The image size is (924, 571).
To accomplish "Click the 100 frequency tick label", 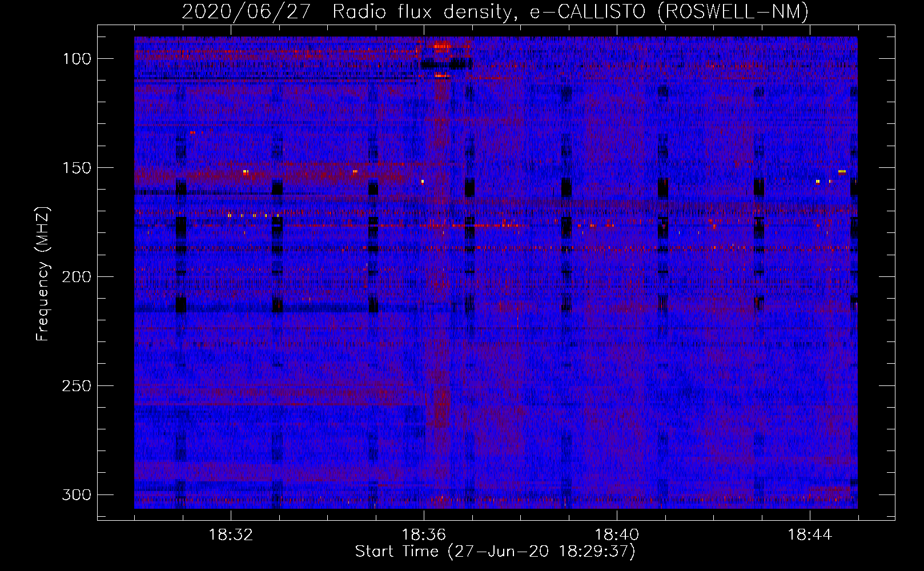I will (77, 59).
